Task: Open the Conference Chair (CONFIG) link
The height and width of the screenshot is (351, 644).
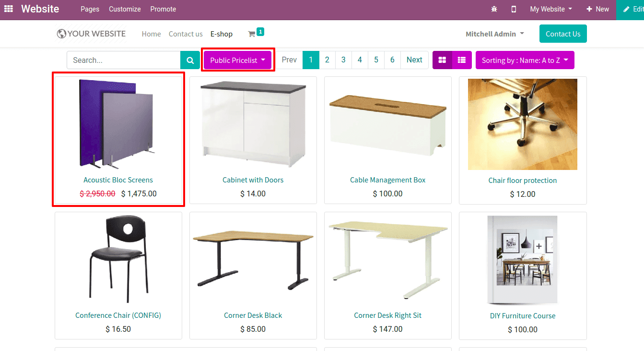Action: pyautogui.click(x=118, y=315)
